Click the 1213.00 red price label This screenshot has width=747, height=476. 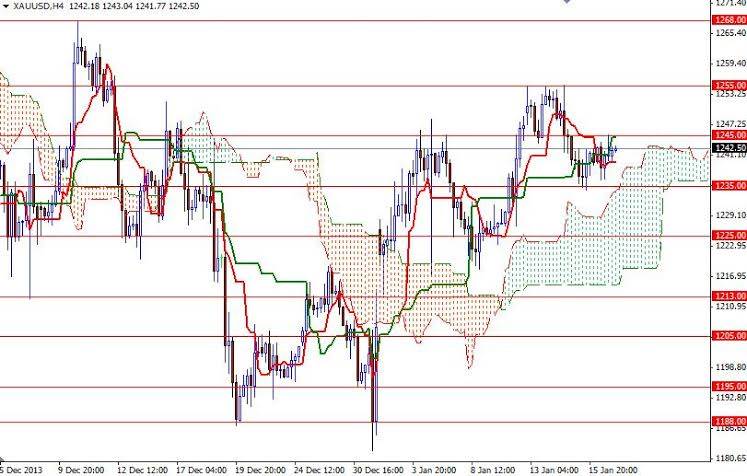pos(729,296)
